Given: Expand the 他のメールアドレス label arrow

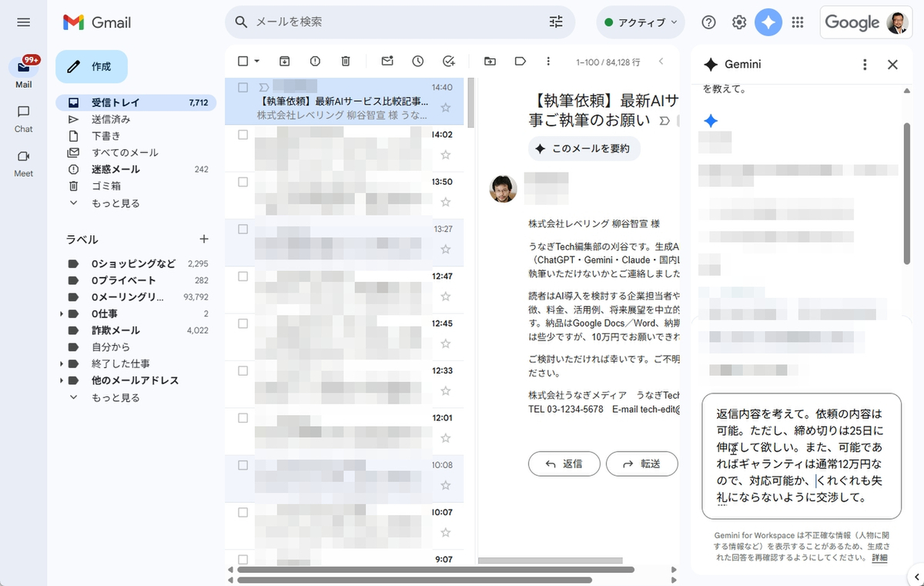Looking at the screenshot, I should [62, 380].
